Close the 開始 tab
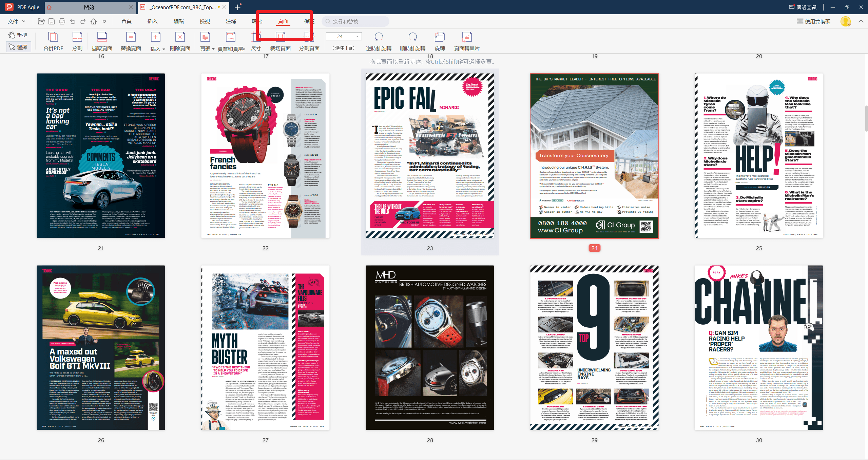This screenshot has height=460, width=868. [x=131, y=7]
